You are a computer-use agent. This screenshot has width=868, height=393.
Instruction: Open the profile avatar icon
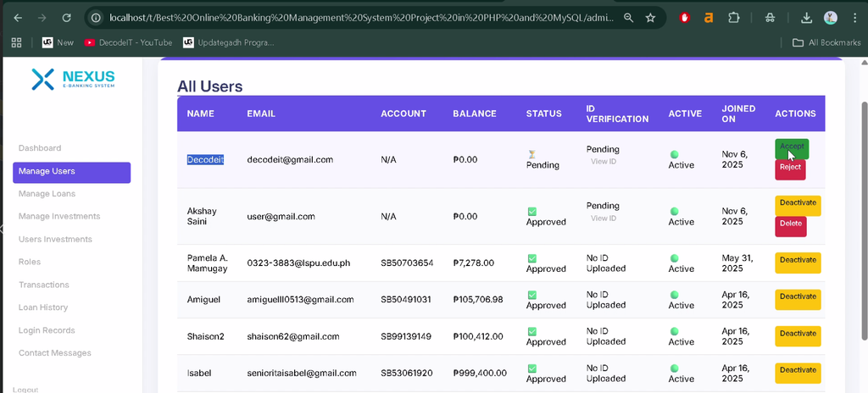pyautogui.click(x=831, y=18)
